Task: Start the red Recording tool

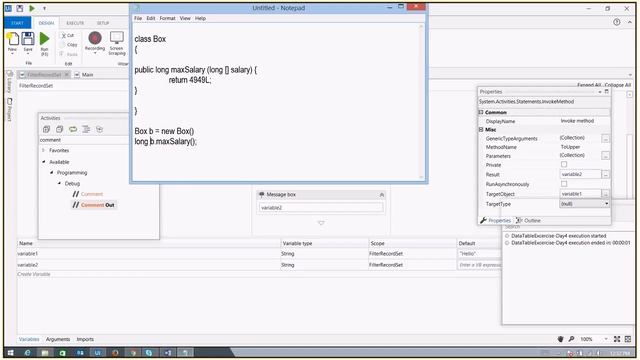Action: (x=95, y=38)
